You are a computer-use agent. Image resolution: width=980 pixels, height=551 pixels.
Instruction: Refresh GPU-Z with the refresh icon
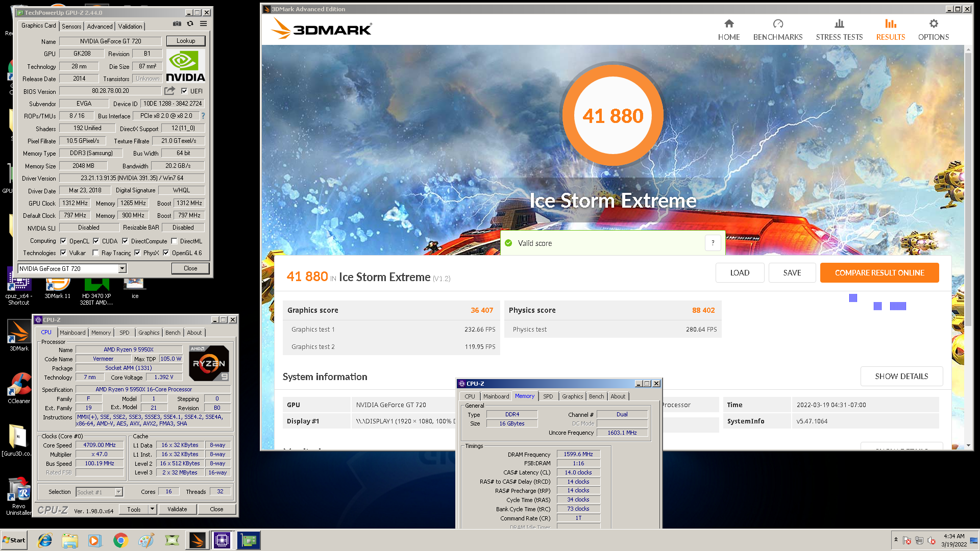click(190, 23)
